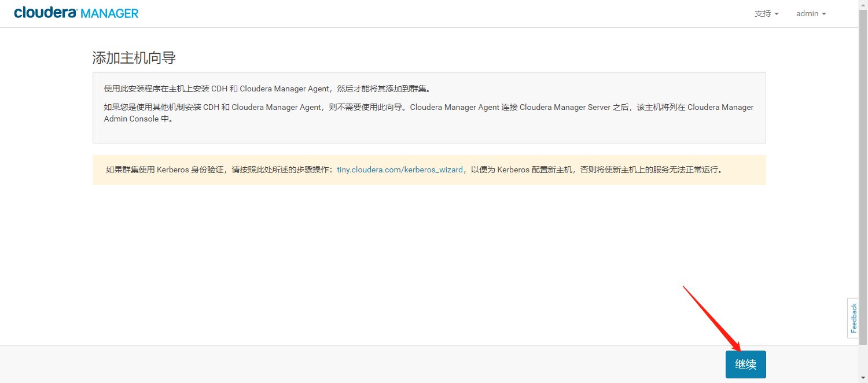This screenshot has width=868, height=383.
Task: Click the scrollbar up arrow
Action: click(x=863, y=5)
